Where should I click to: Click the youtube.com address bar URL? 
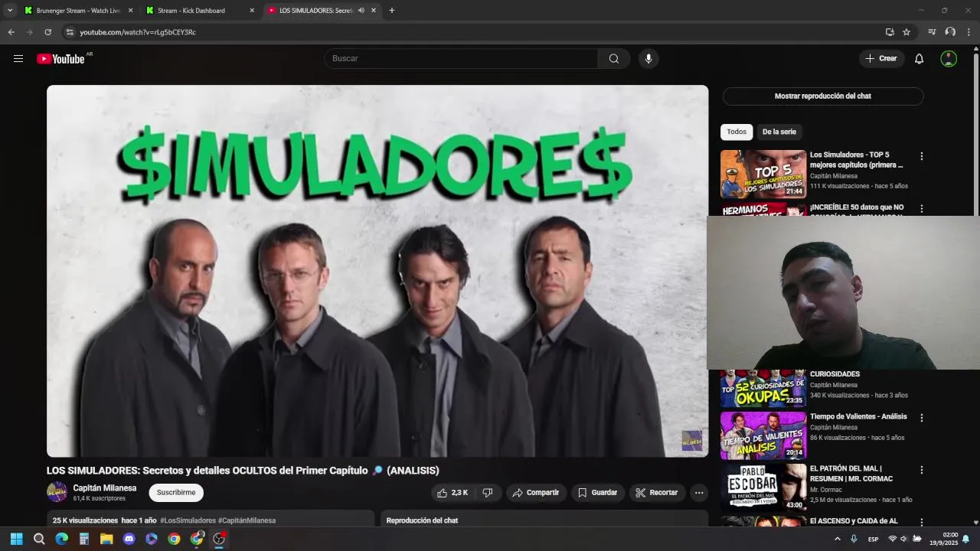(x=138, y=32)
